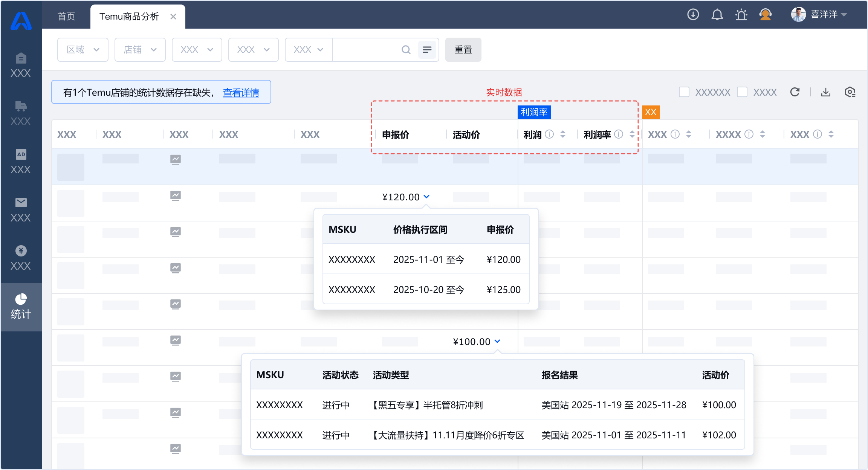Image resolution: width=868 pixels, height=470 pixels.
Task: Click the search keyword input field
Action: click(365, 50)
